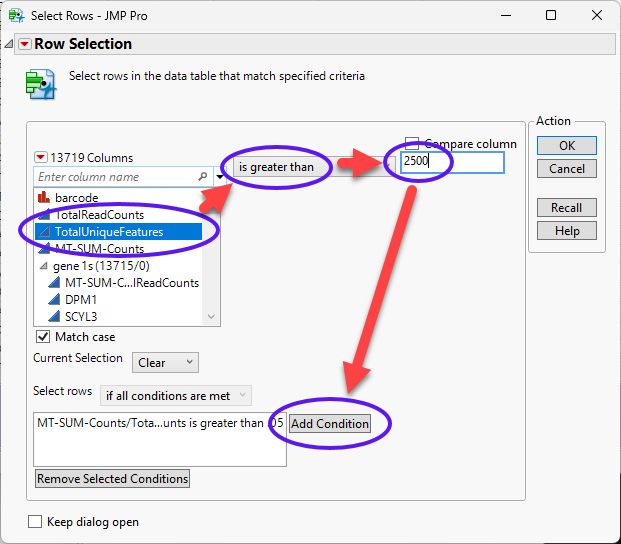The height and width of the screenshot is (544, 621).
Task: Uncheck the Match case checkbox
Action: (43, 337)
